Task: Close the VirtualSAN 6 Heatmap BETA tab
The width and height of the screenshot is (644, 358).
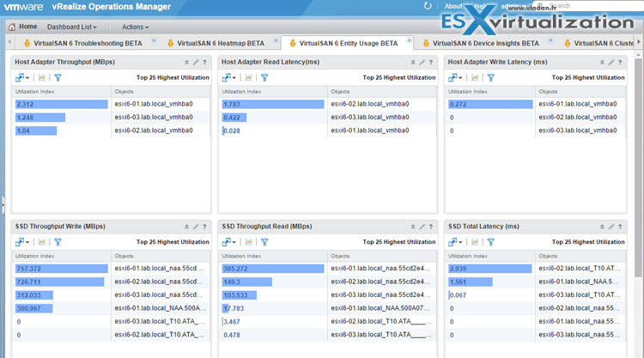Action: pos(276,39)
